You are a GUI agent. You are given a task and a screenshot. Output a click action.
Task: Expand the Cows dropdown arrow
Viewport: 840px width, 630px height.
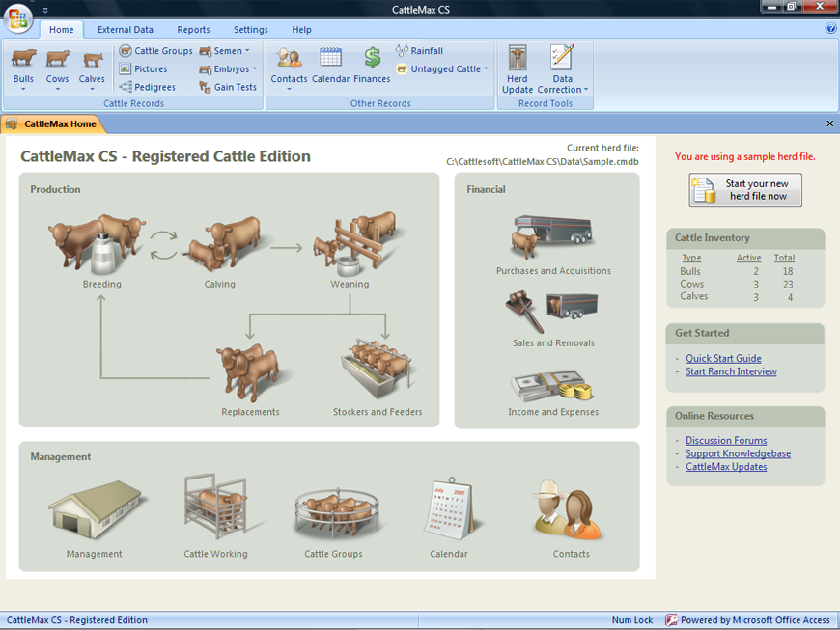tap(57, 90)
